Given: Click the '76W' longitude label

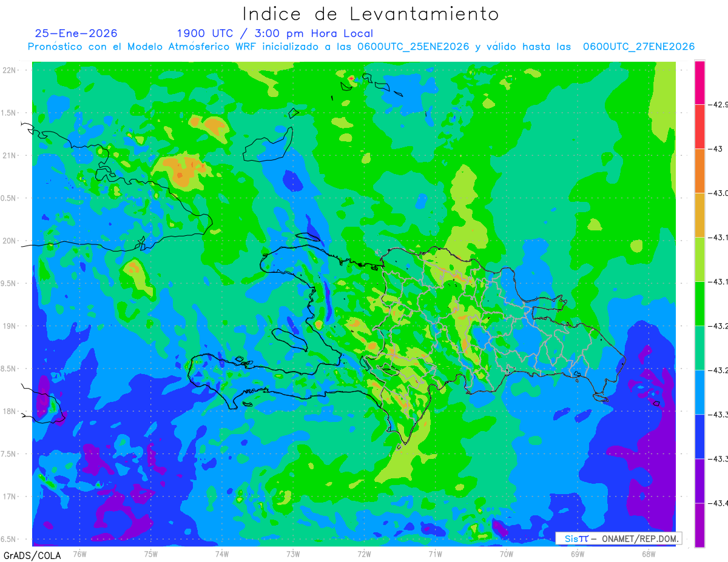Looking at the screenshot, I should (x=79, y=554).
